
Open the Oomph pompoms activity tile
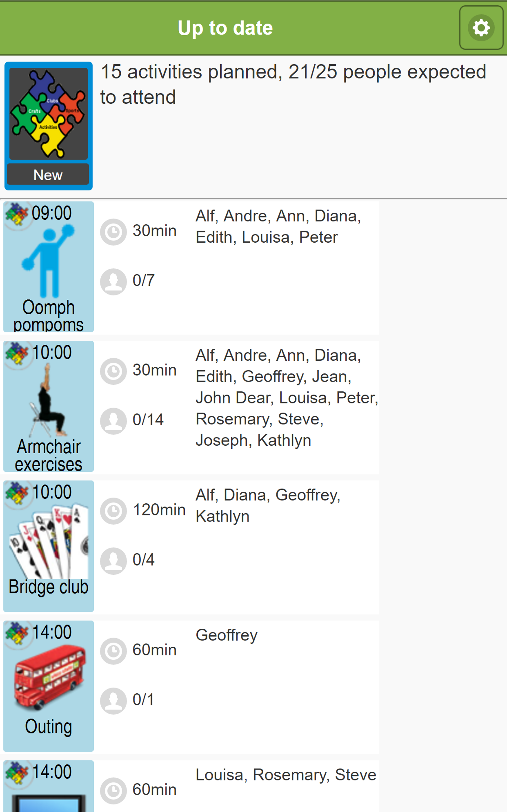48,267
